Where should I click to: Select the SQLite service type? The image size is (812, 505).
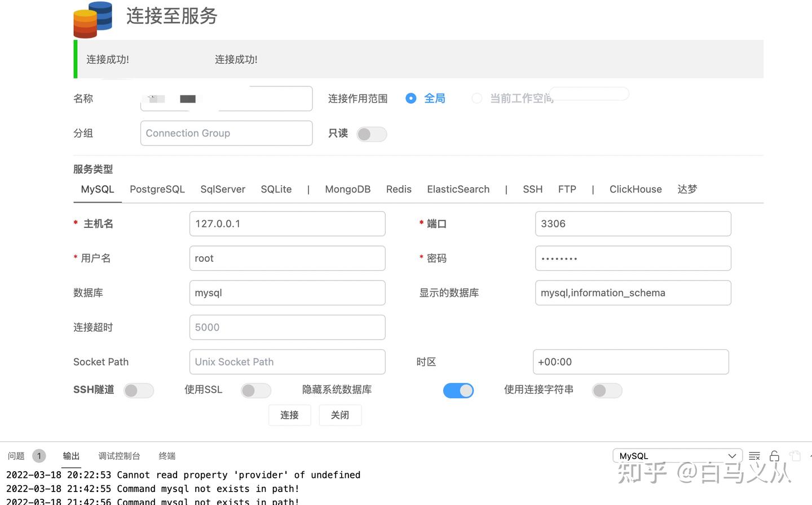(276, 190)
